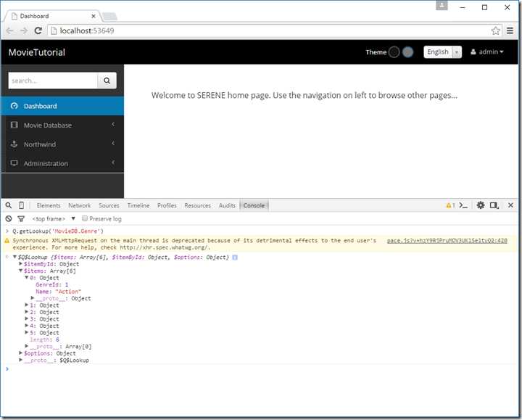Switch to the Timeline tab
Screen dimensions: 522x420
138,205
